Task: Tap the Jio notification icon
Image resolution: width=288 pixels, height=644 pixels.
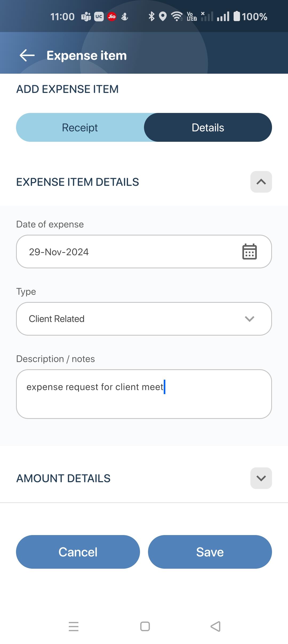Action: 112,17
